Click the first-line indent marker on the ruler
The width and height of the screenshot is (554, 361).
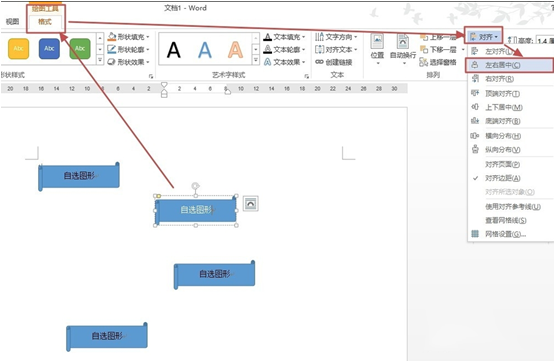tap(164, 85)
